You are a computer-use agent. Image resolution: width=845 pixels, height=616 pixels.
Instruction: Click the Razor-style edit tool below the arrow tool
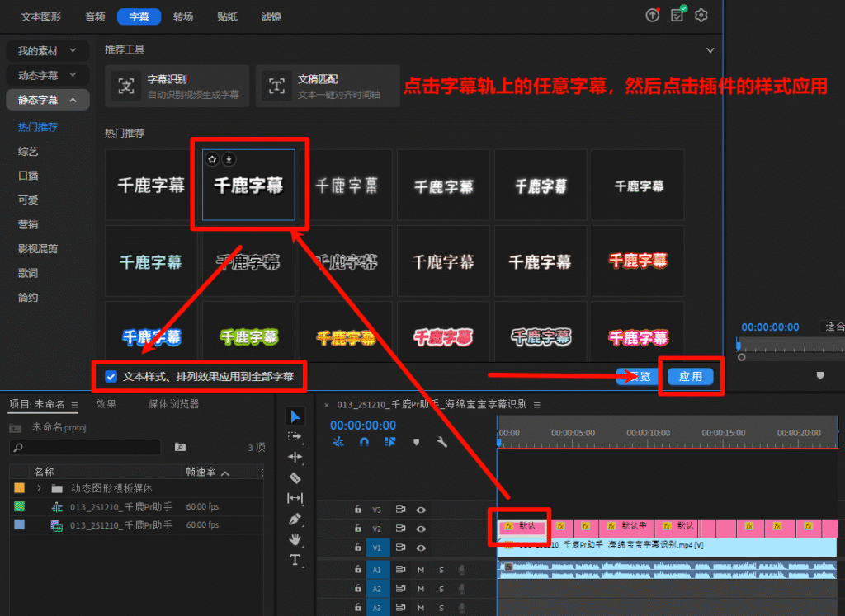coord(296,478)
